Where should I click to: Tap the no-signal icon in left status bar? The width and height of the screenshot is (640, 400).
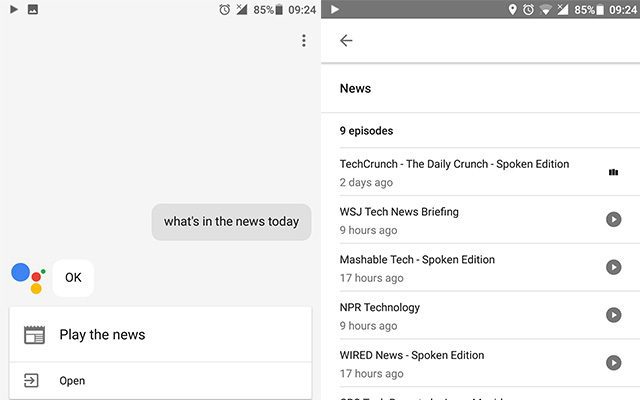pos(242,9)
